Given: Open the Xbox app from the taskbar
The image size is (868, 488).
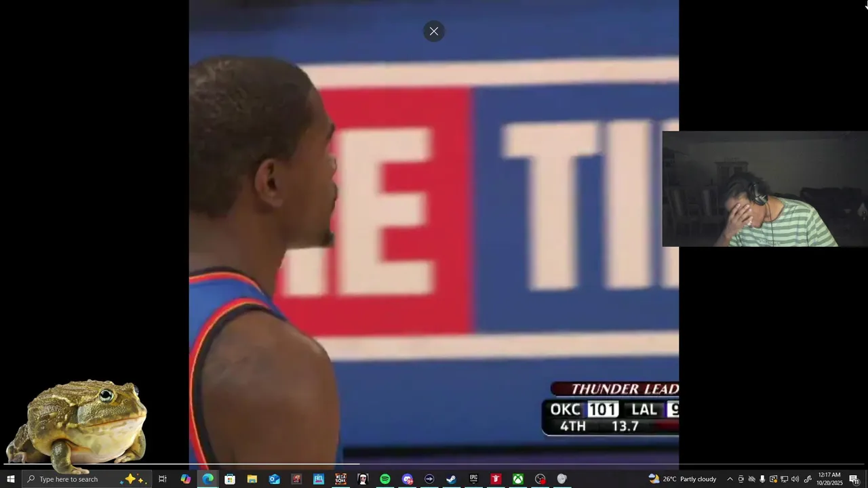Looking at the screenshot, I should pos(517,479).
